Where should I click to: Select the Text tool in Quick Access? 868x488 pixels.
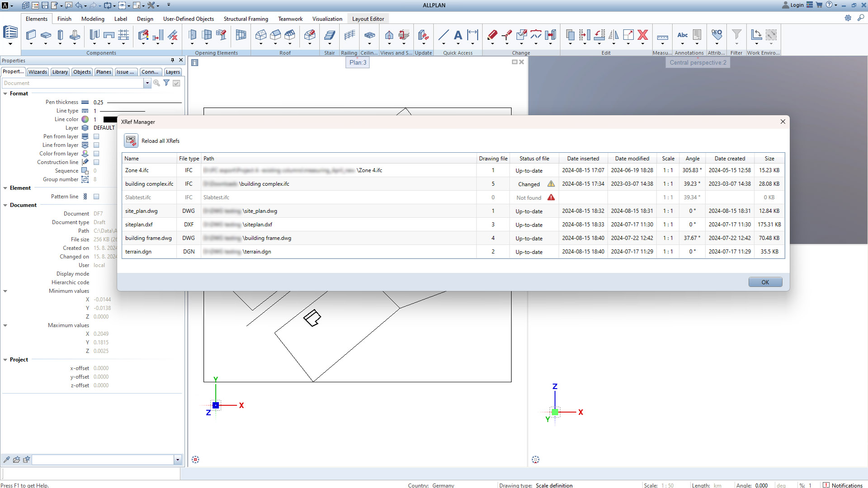click(458, 35)
